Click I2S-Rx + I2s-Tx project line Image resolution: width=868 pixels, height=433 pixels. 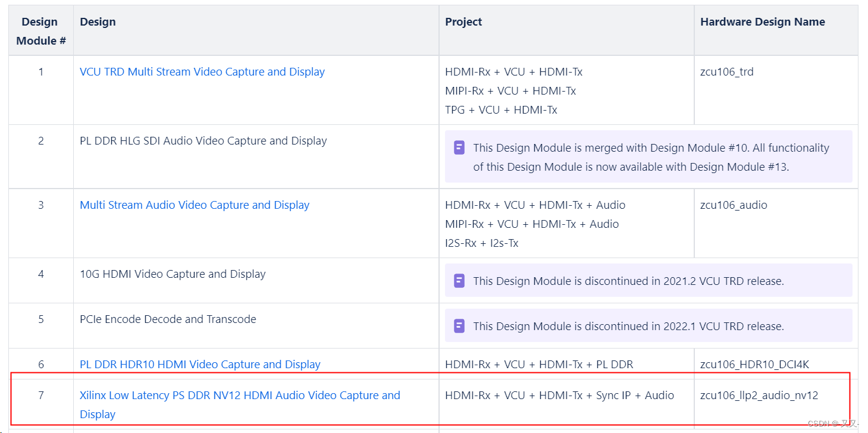[x=482, y=243]
